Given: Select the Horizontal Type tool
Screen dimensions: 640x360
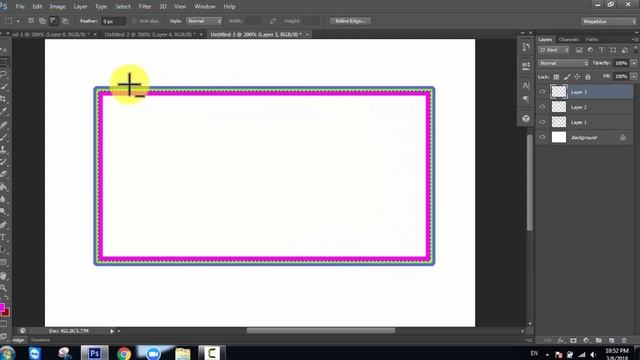Looking at the screenshot, I should pos(4,237).
